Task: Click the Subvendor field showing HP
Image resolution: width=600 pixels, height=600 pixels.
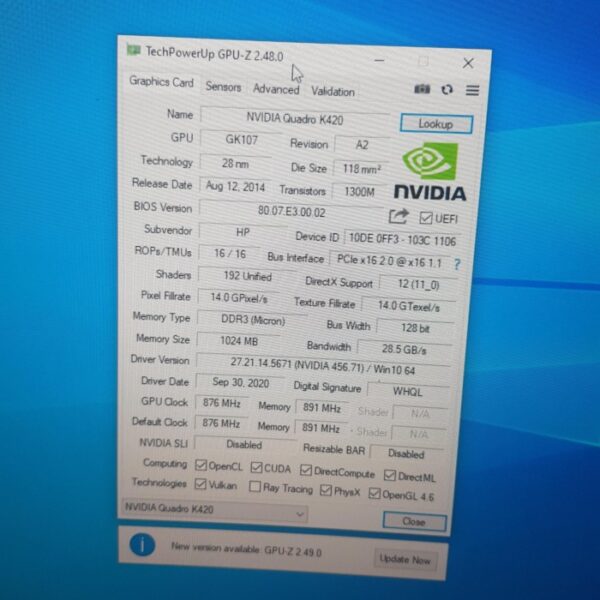Action: tap(243, 232)
